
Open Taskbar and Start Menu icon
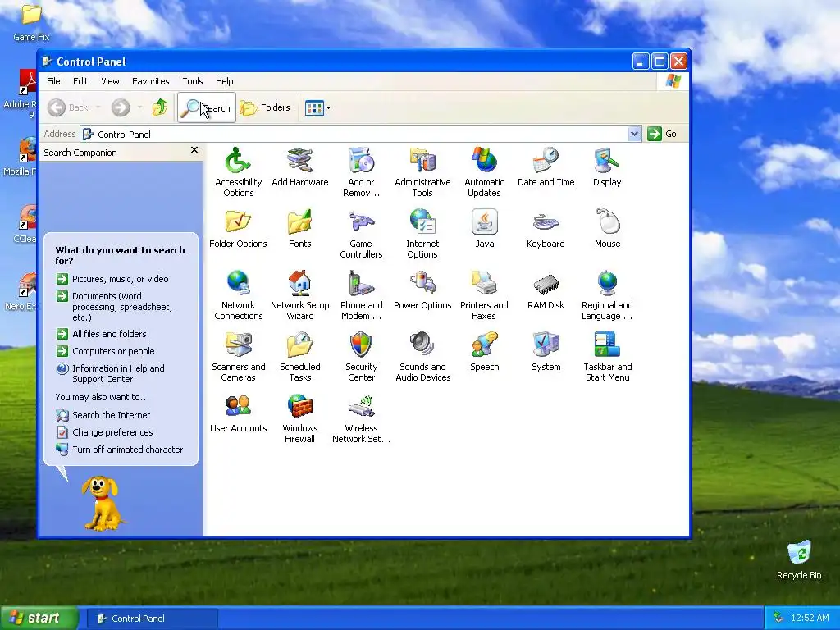tap(608, 357)
